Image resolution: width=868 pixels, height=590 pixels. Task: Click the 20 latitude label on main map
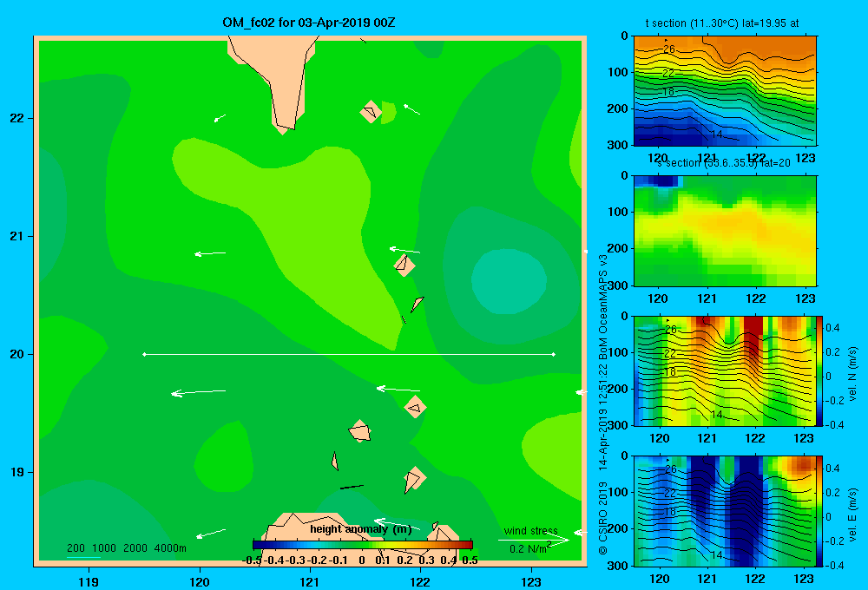click(17, 354)
